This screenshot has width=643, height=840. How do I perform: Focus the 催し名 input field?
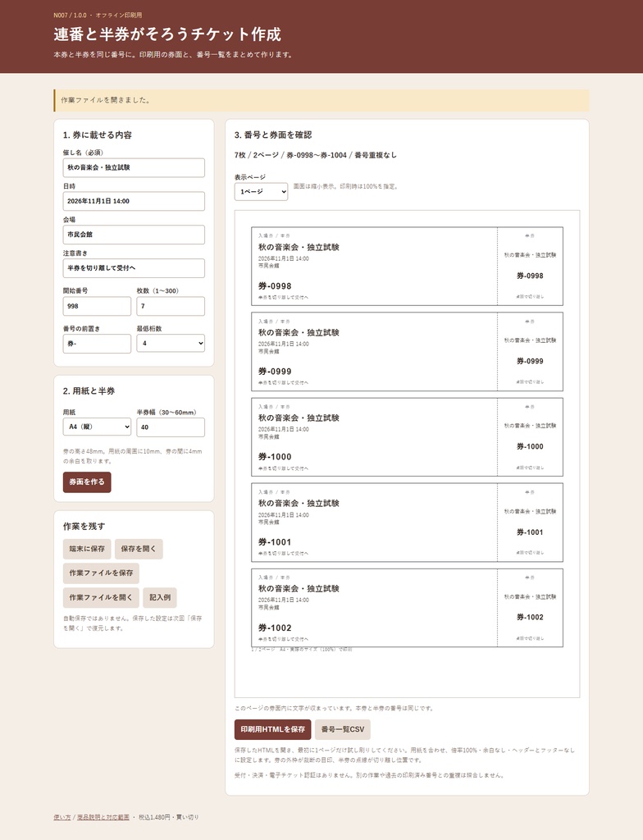pos(134,167)
